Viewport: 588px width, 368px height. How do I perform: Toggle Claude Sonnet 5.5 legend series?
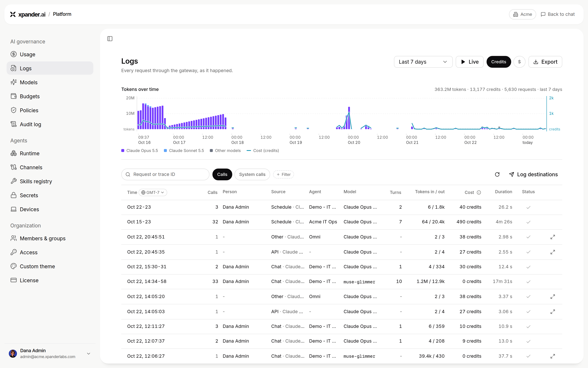coord(184,151)
